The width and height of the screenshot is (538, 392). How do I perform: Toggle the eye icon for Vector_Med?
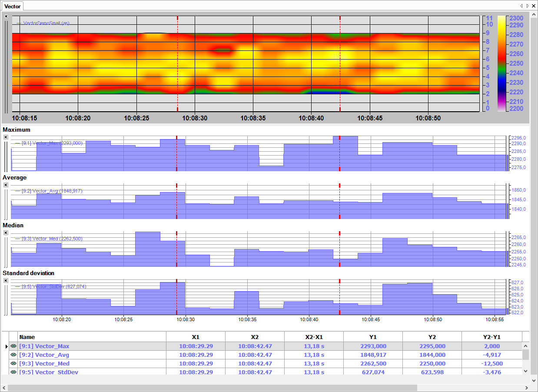13,364
